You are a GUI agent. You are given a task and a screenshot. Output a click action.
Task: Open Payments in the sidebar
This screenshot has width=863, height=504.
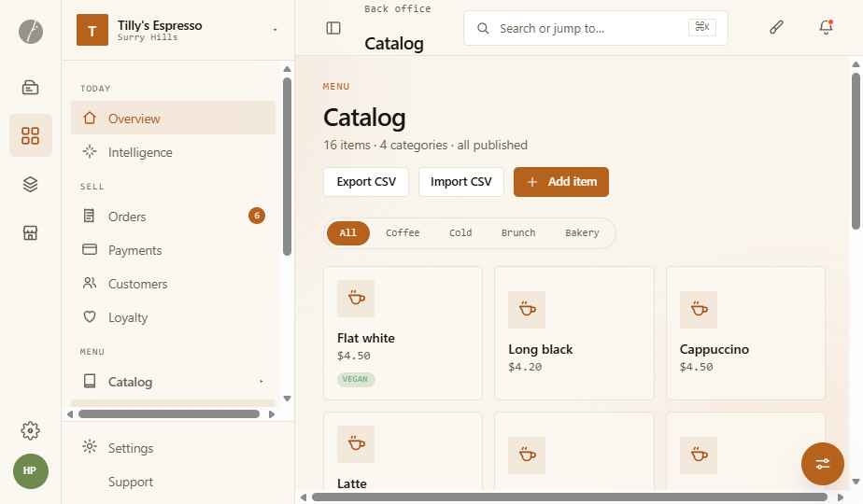(174, 250)
